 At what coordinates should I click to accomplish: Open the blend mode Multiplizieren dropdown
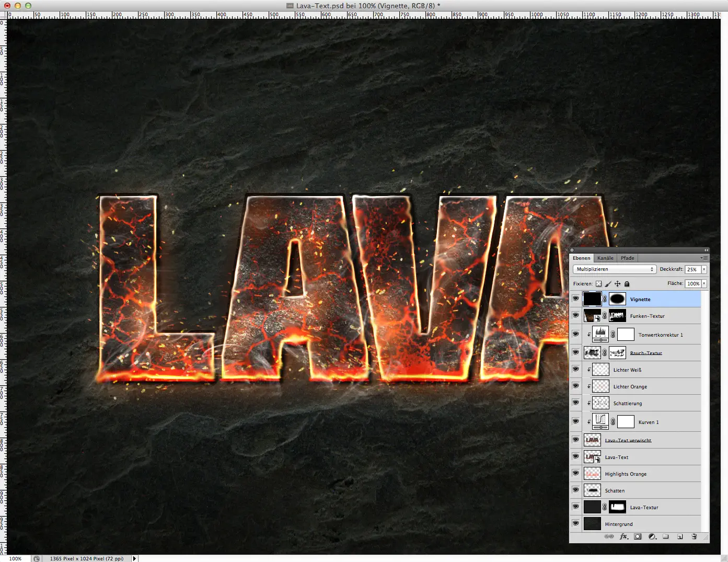tap(614, 269)
